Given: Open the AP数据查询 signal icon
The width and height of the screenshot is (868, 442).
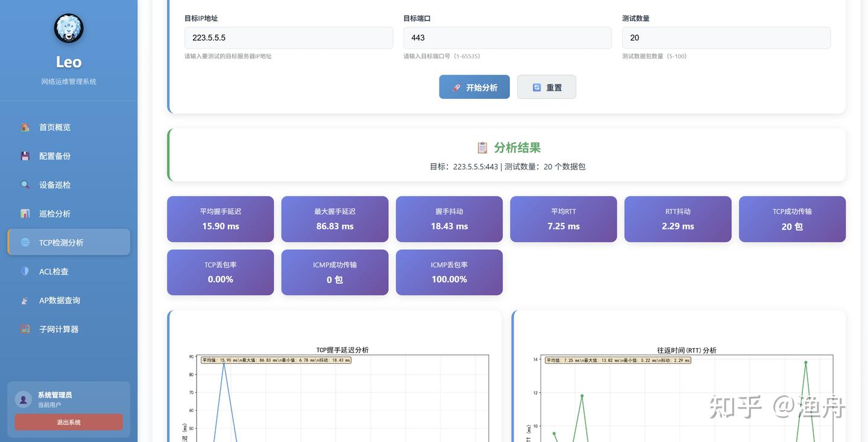Looking at the screenshot, I should tap(24, 299).
